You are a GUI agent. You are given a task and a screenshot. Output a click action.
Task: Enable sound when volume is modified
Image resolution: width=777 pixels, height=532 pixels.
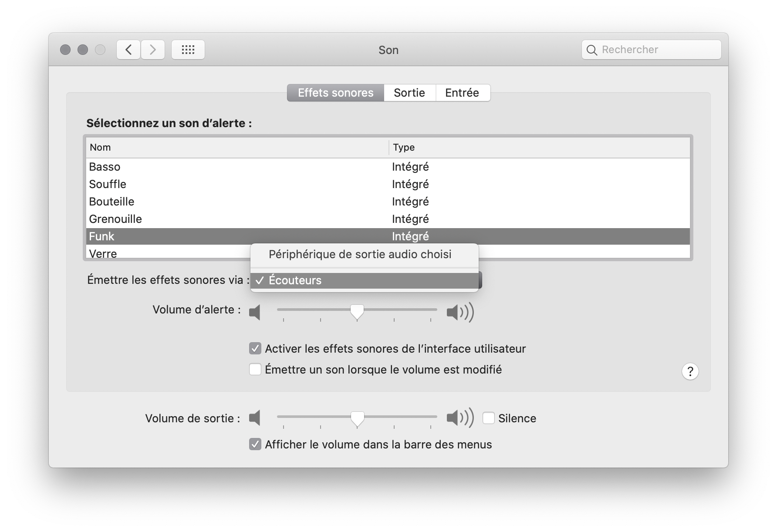click(x=255, y=370)
